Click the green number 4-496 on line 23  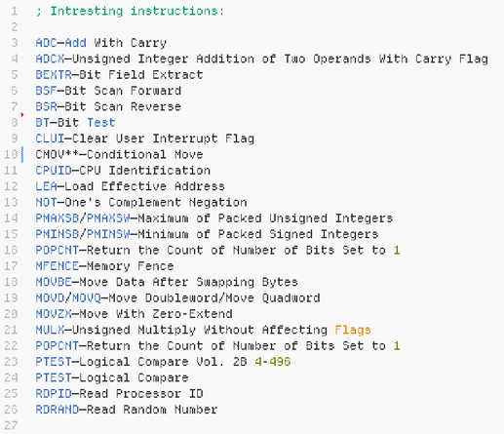click(273, 362)
